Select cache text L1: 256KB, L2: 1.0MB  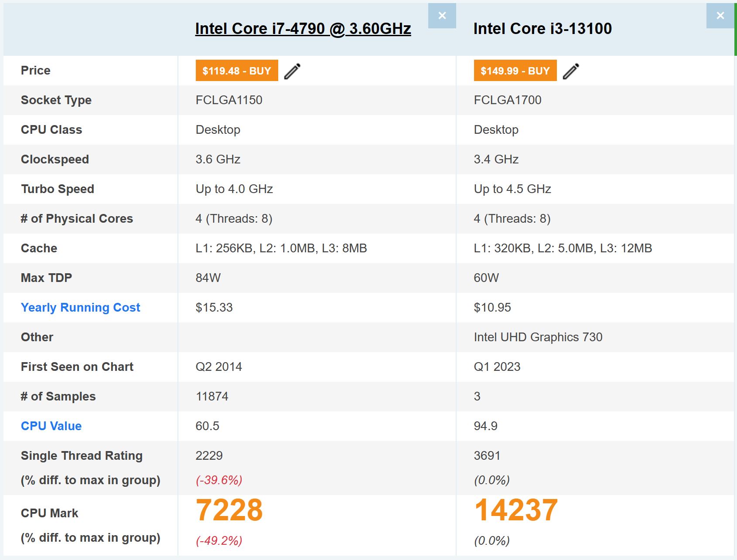(256, 248)
